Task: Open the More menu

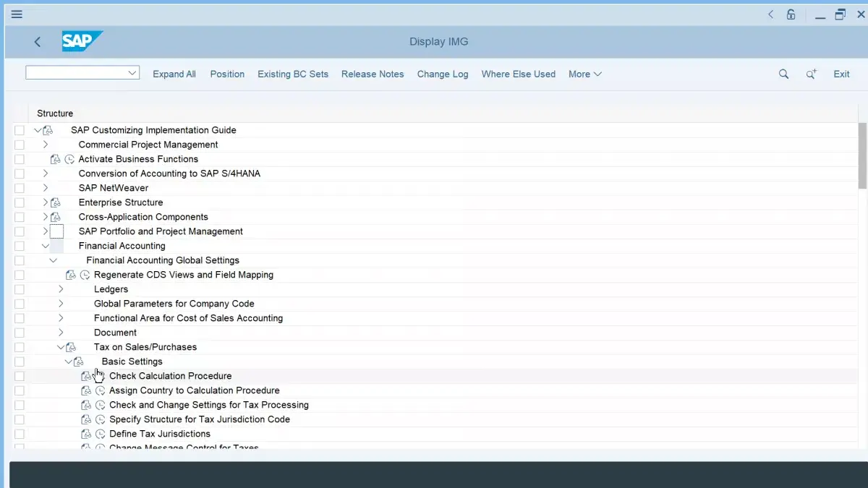Action: click(585, 74)
